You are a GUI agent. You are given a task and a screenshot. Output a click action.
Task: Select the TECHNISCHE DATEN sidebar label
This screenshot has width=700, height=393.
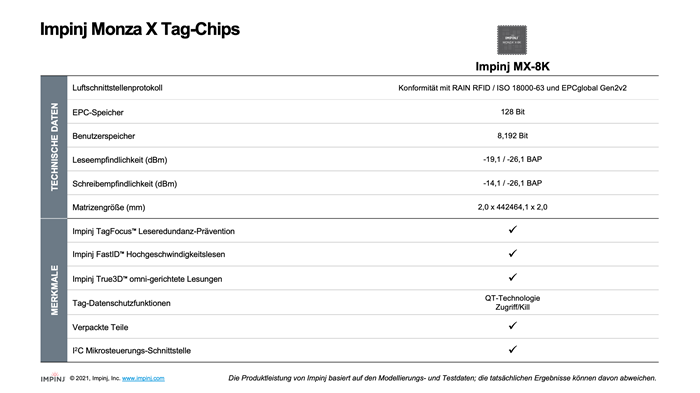click(54, 147)
